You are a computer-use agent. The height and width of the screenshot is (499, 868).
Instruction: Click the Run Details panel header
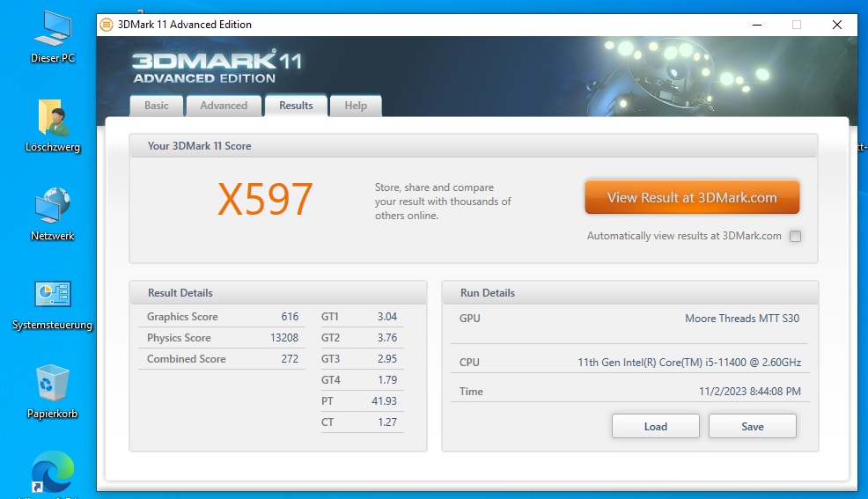[630, 293]
